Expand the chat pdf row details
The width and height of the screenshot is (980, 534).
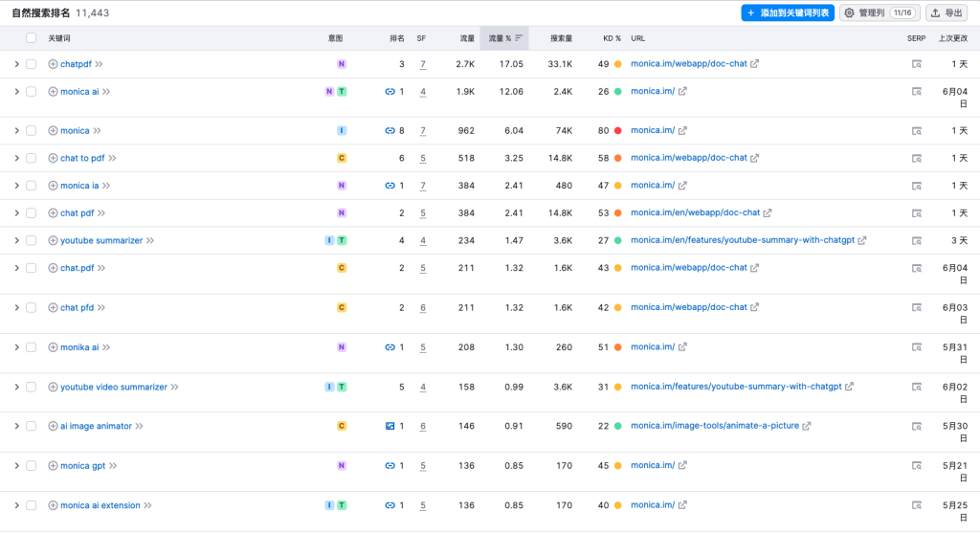point(17,213)
